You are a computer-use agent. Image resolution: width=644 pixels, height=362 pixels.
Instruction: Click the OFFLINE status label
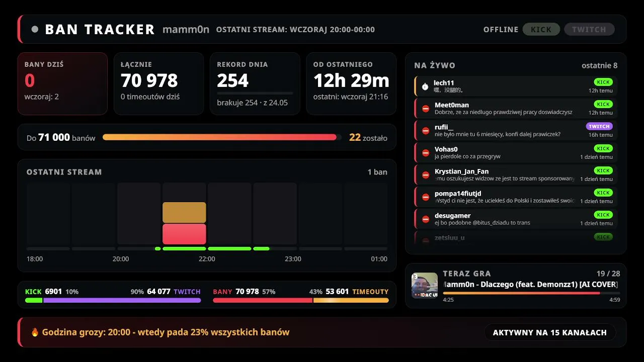501,30
